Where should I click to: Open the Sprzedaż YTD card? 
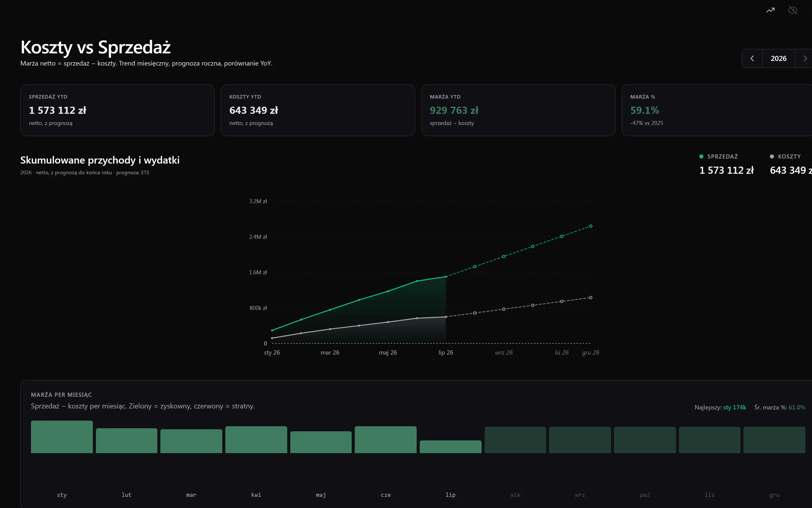117,110
